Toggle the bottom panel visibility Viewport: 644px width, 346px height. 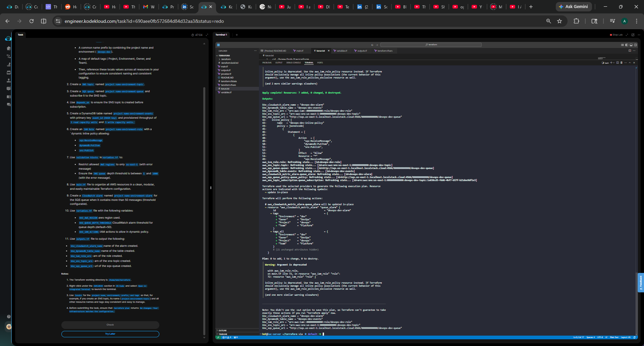[631, 45]
